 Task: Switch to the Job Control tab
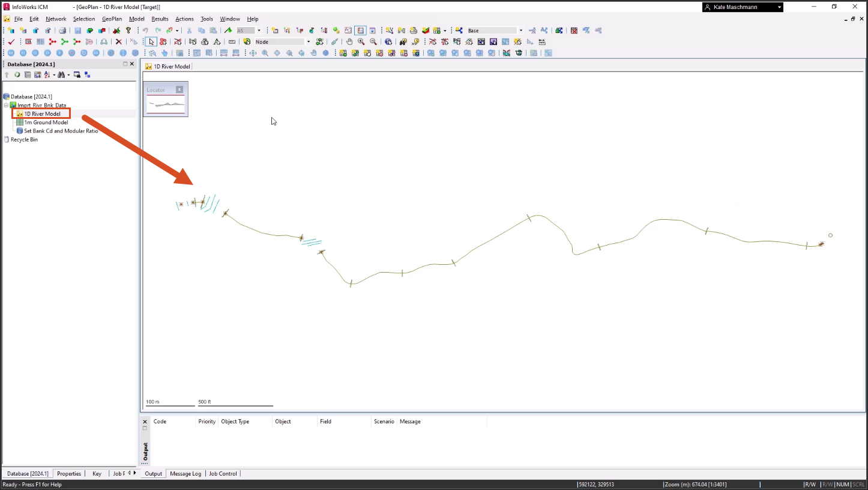[223, 474]
